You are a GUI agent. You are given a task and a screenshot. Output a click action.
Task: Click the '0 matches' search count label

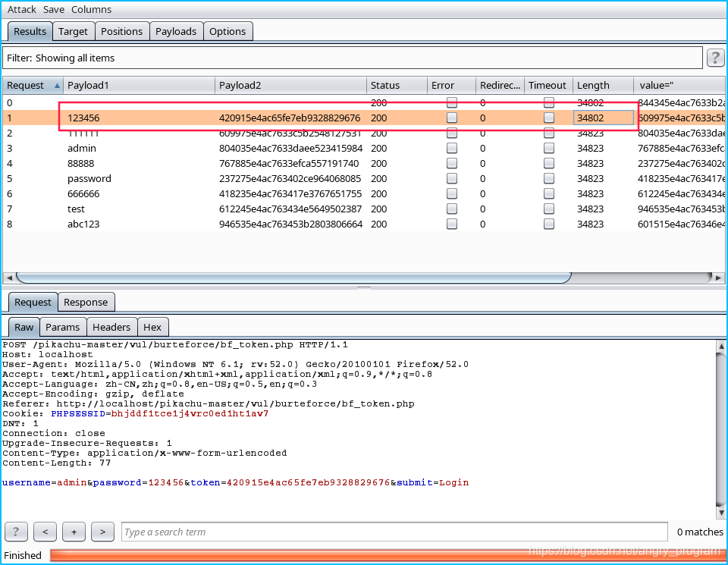click(700, 532)
